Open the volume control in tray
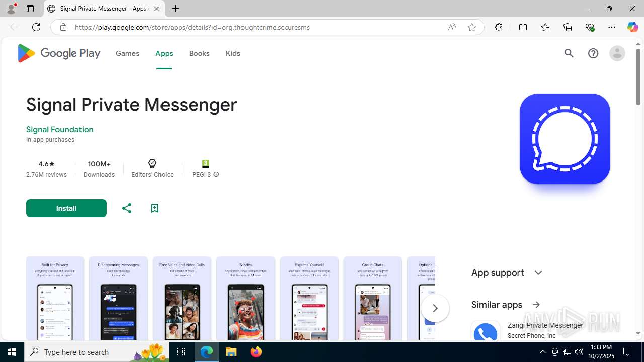Screen dimensions: 644x362 point(579,352)
